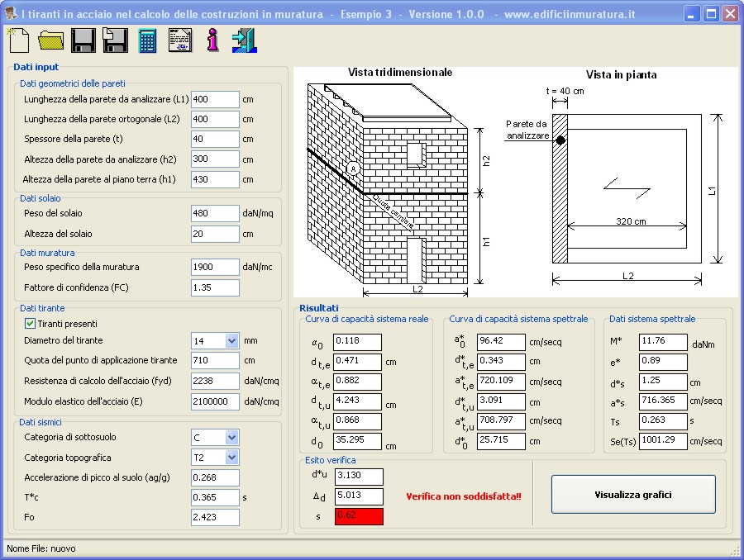This screenshot has height=560, width=744.
Task: Open the Categoria topografica dropdown
Action: click(x=231, y=457)
